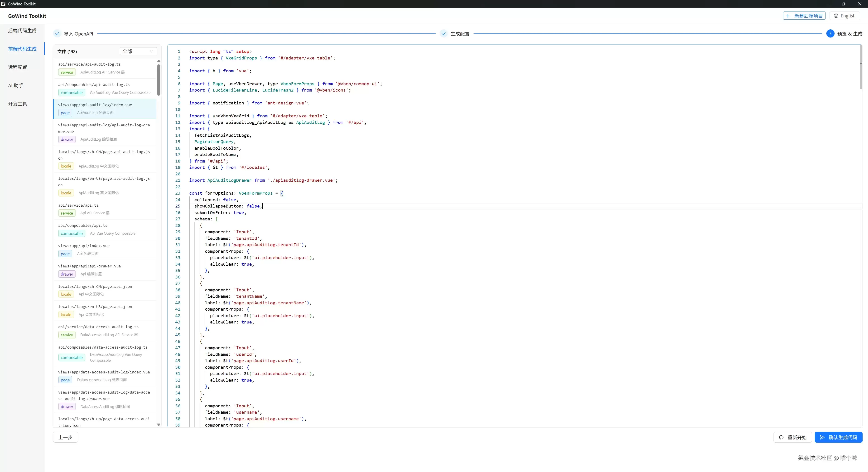Select 前端代码生成 in the sidebar

tap(22, 49)
